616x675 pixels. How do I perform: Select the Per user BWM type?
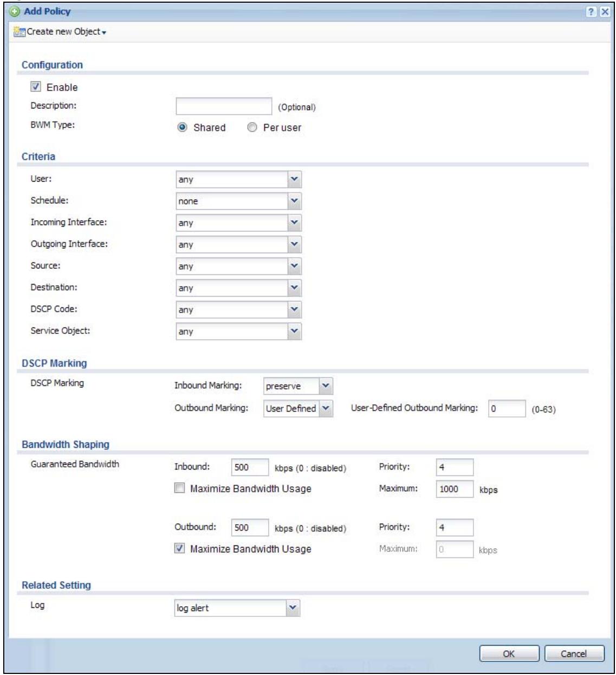click(x=251, y=127)
